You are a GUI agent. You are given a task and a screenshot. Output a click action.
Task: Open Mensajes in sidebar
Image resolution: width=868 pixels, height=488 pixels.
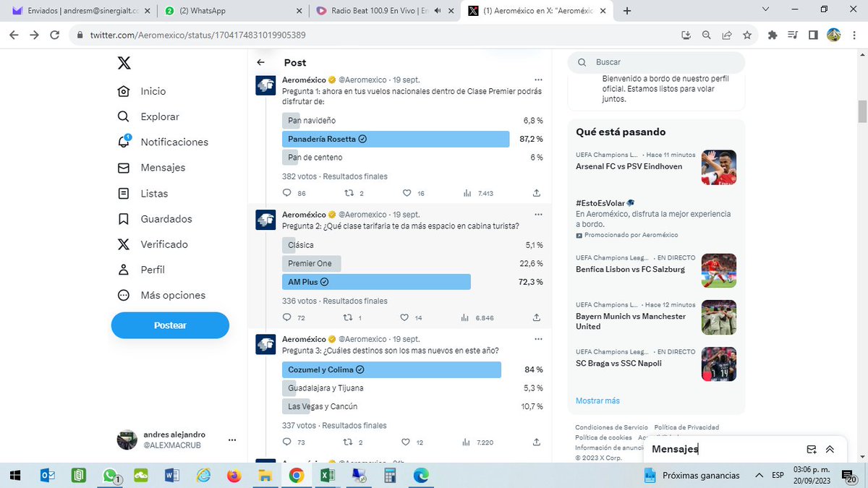[152, 167]
